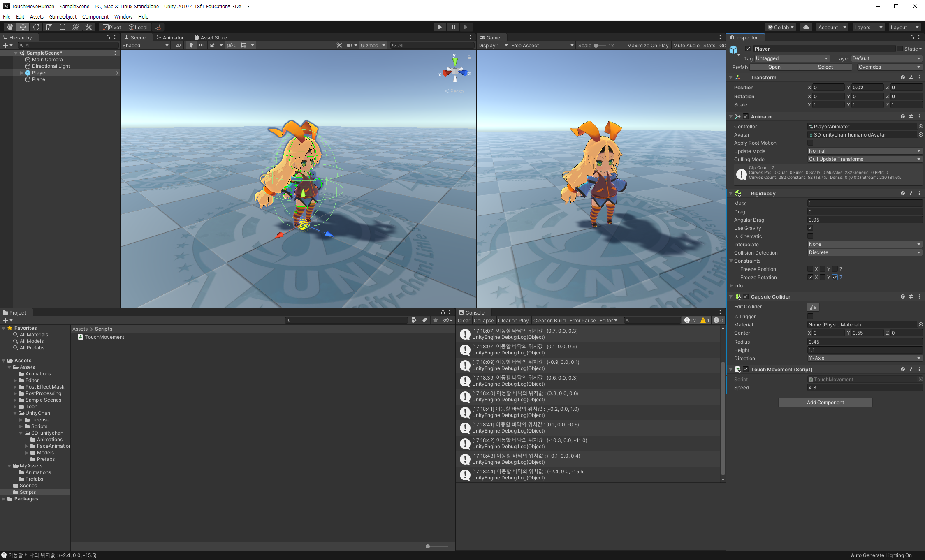Click the Edit Collider icon button
This screenshot has height=560, width=925.
click(813, 307)
